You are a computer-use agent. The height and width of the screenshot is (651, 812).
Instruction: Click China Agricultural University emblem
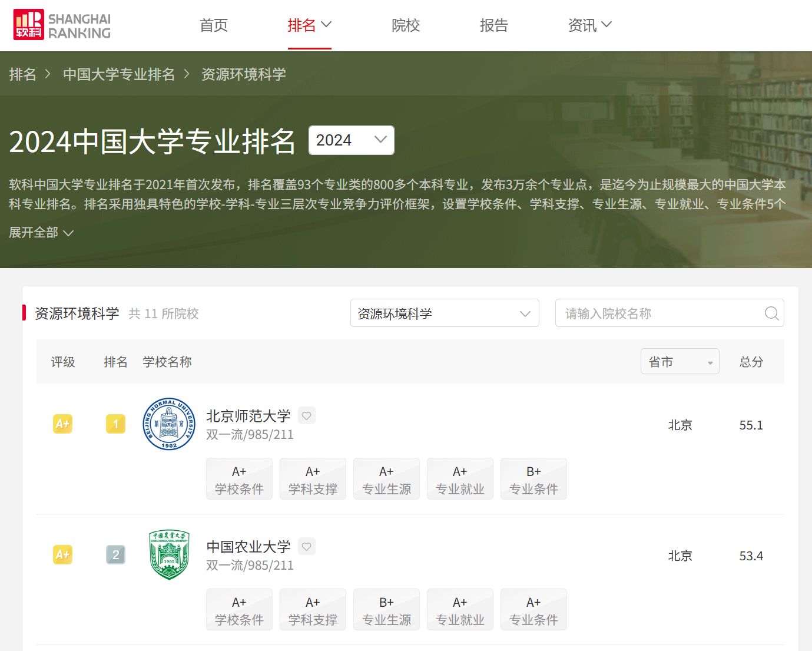point(170,555)
